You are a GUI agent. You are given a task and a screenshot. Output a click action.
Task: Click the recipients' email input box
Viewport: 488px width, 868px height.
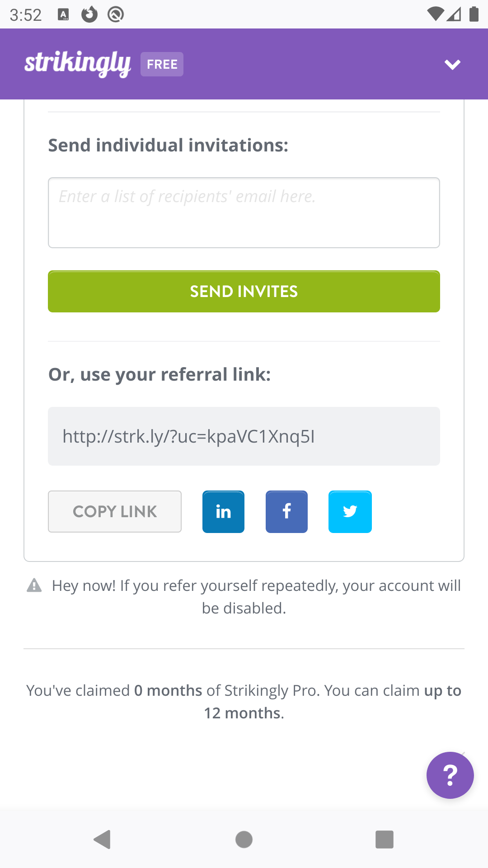pos(244,212)
